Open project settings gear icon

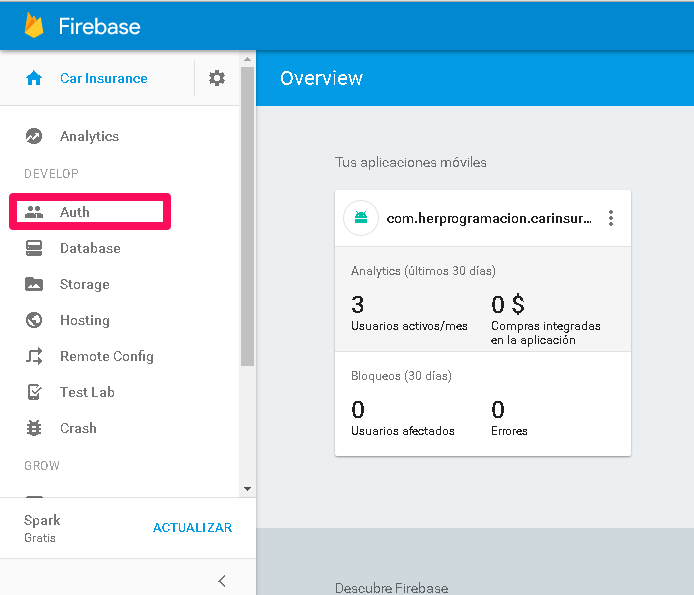(217, 78)
